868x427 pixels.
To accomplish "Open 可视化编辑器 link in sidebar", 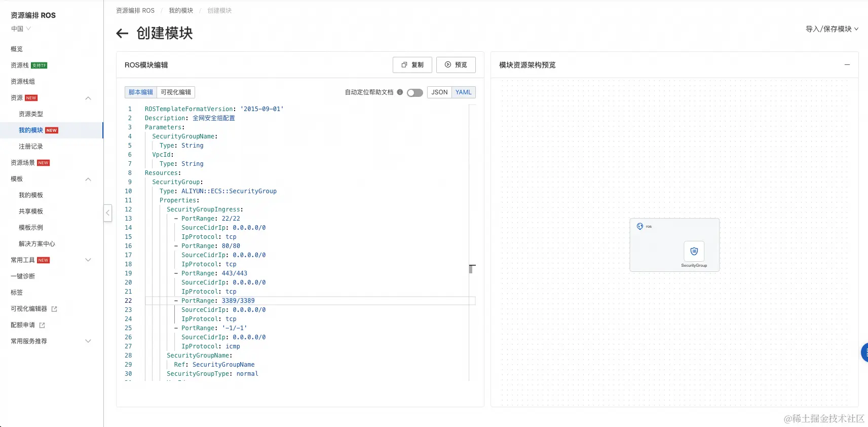I will click(29, 309).
